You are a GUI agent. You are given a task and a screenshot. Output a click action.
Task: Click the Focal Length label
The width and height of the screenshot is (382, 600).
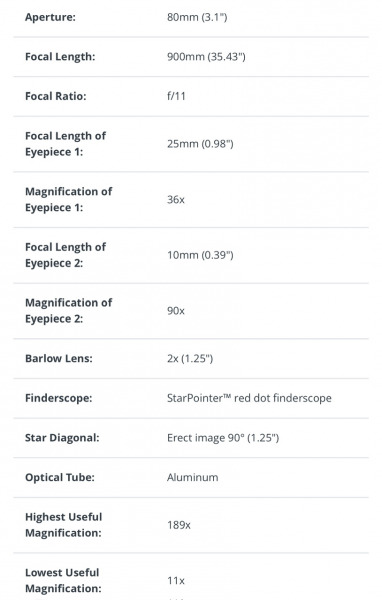[60, 57]
